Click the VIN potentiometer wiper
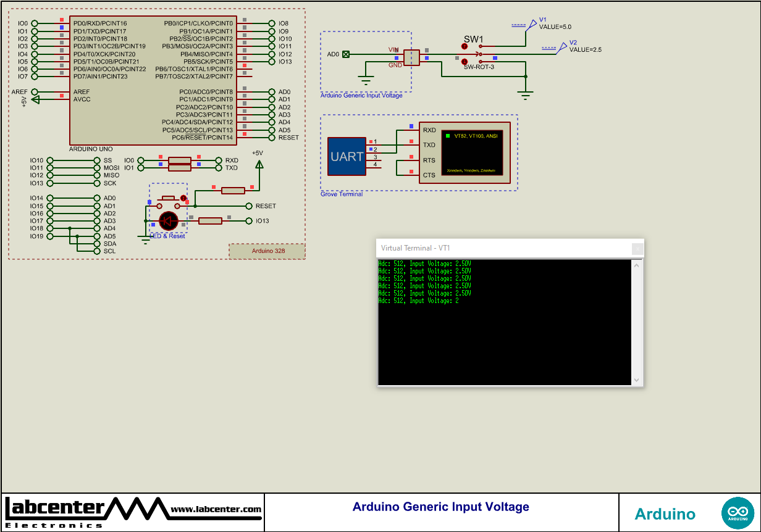The image size is (761, 532). tap(410, 57)
